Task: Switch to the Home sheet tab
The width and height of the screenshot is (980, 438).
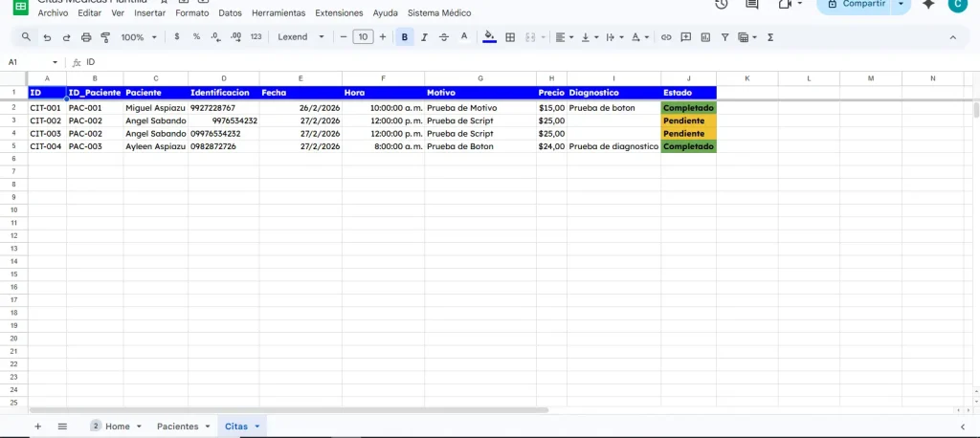Action: [118, 427]
